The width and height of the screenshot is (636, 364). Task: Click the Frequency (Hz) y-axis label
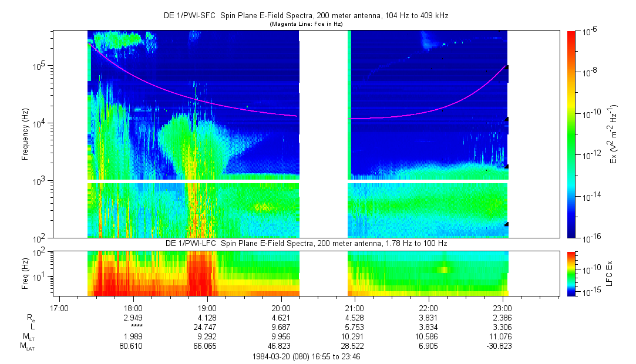(25, 135)
